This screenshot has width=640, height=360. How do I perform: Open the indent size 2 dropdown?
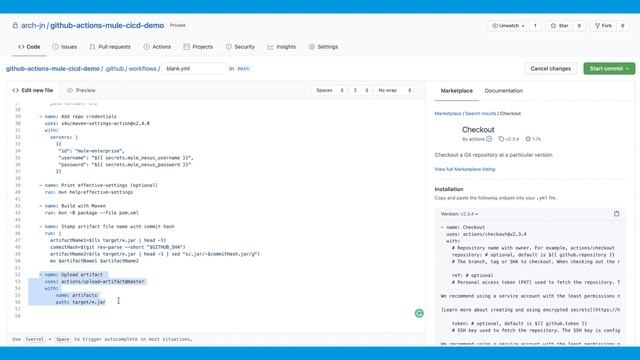click(x=360, y=90)
